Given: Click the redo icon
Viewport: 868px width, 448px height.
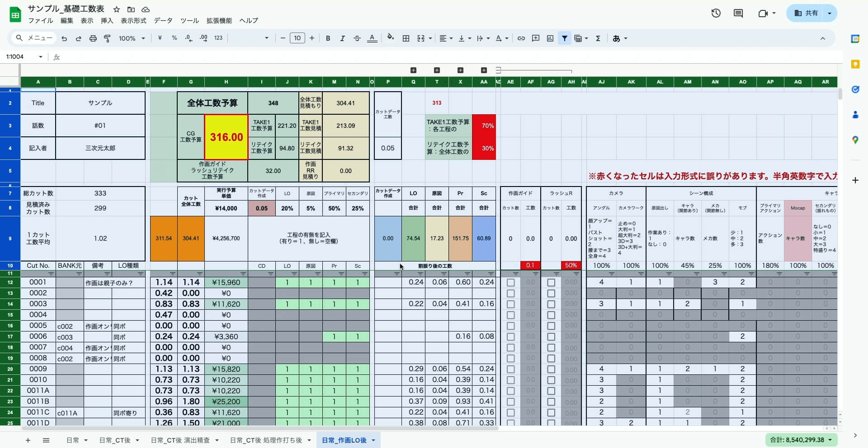Looking at the screenshot, I should [x=79, y=38].
